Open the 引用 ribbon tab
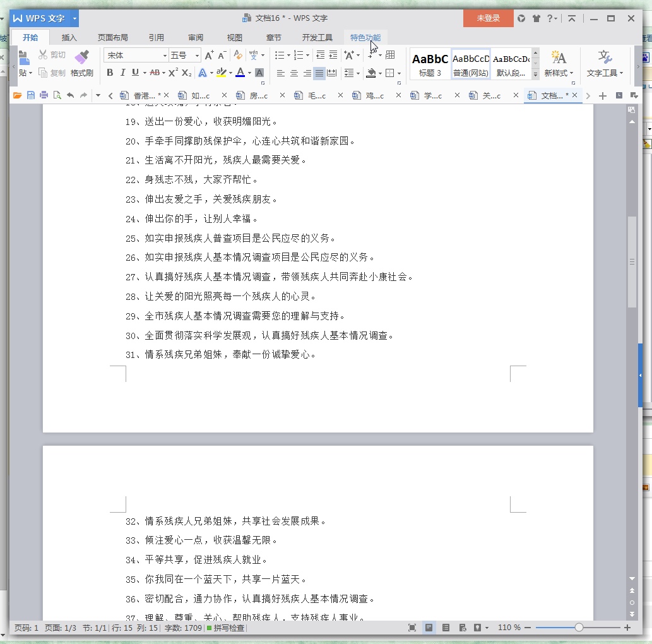652x644 pixels. (157, 38)
